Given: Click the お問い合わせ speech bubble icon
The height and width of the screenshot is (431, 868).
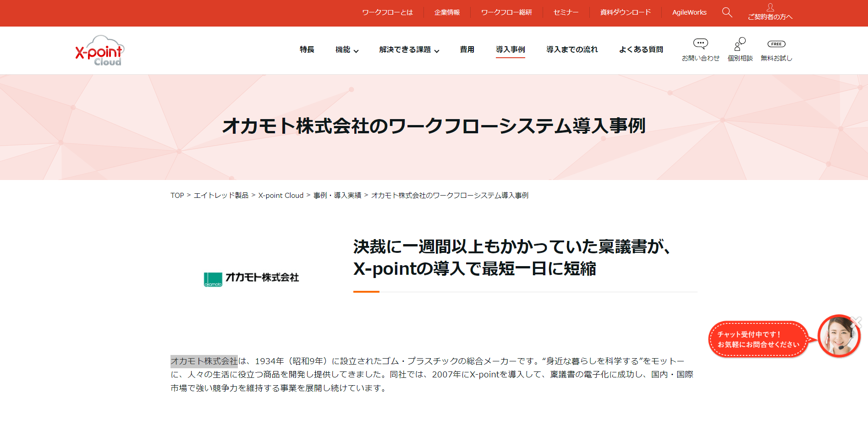Looking at the screenshot, I should pos(700,44).
